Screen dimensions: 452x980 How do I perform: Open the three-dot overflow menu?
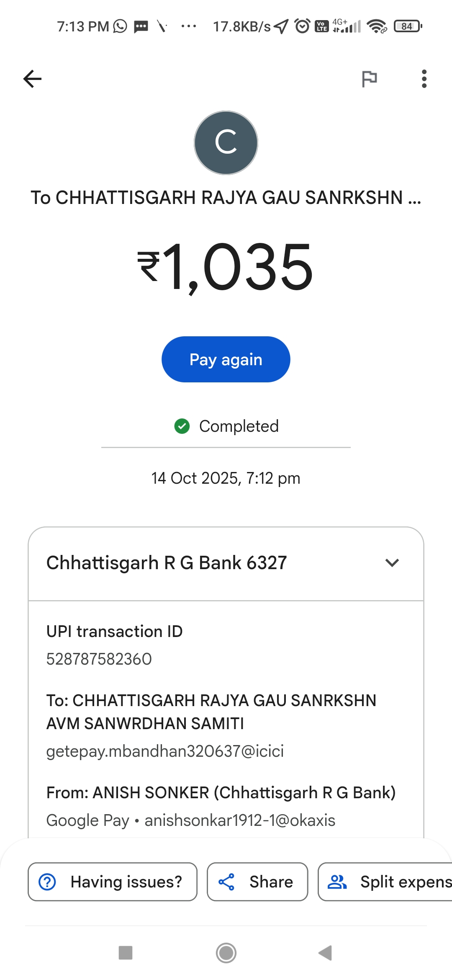[424, 79]
